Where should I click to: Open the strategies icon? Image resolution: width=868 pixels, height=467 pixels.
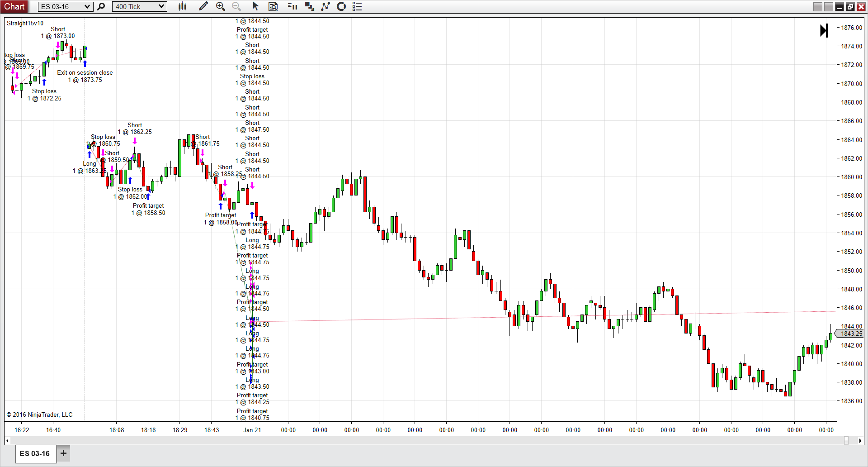point(341,6)
